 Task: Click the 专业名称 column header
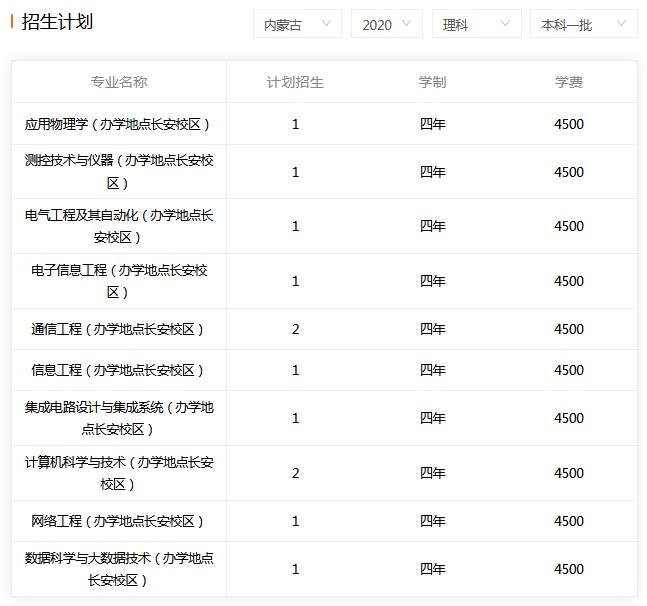[119, 82]
